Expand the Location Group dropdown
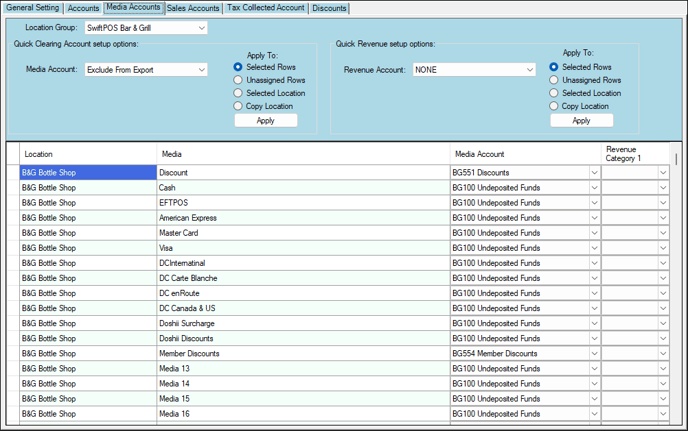Image resolution: width=688 pixels, height=431 pixels. pyautogui.click(x=201, y=28)
